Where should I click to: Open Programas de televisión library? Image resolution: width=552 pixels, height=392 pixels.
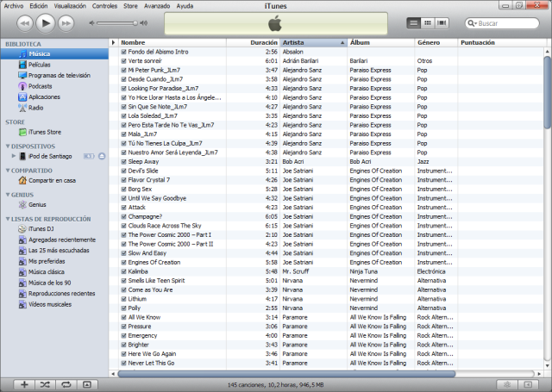coord(54,75)
